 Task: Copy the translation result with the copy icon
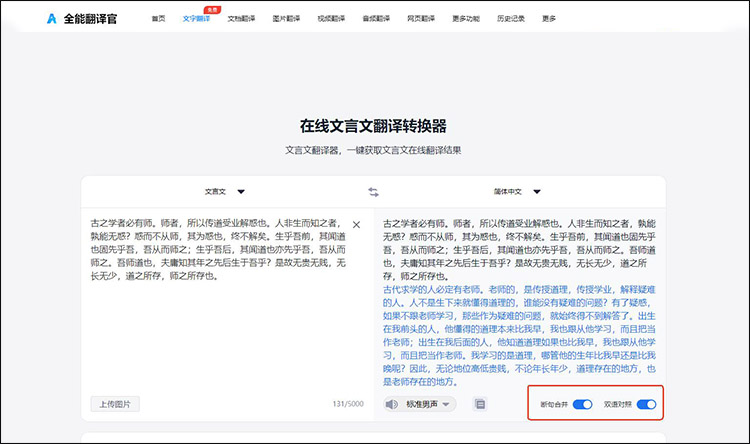pos(480,404)
